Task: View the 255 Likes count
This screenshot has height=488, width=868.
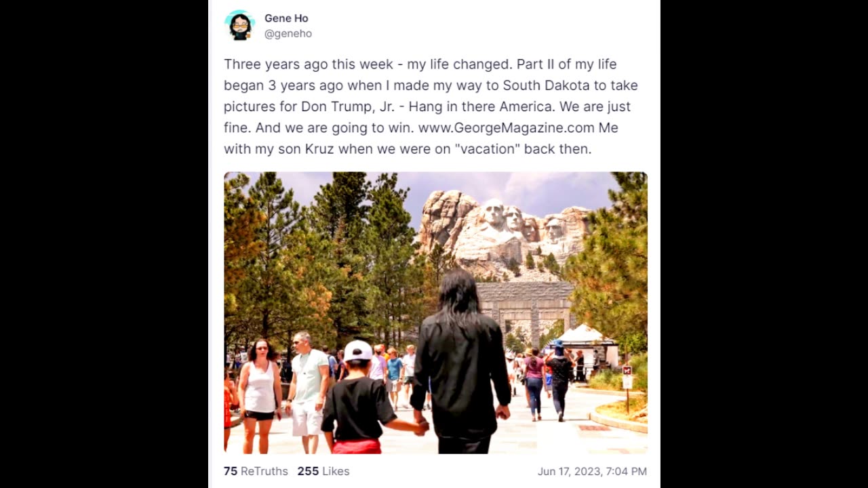Action: pyautogui.click(x=323, y=471)
